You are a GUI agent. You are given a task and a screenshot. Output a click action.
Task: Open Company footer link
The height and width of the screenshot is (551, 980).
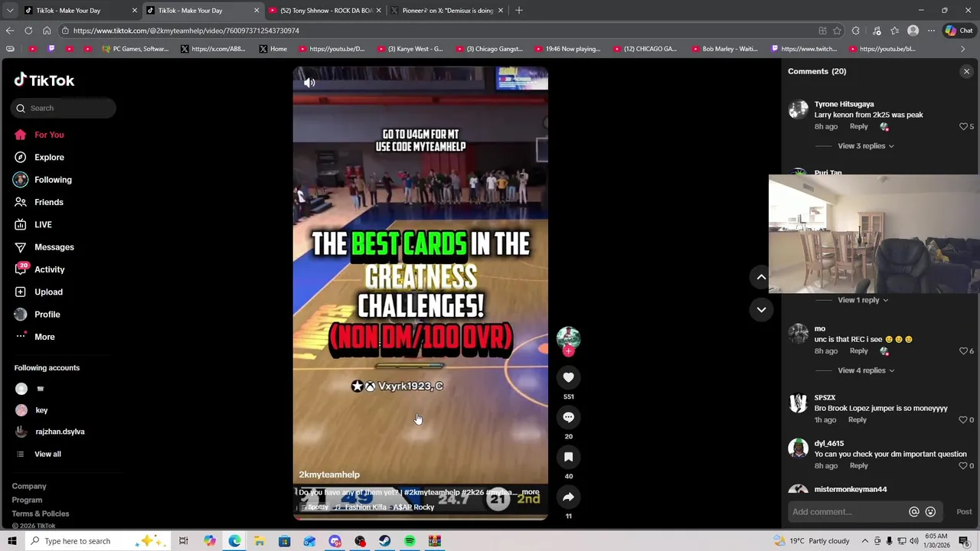click(29, 486)
